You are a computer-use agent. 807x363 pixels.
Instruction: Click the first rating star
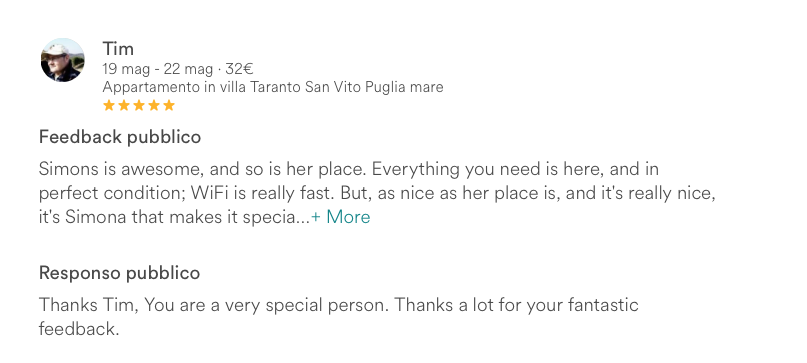(109, 106)
